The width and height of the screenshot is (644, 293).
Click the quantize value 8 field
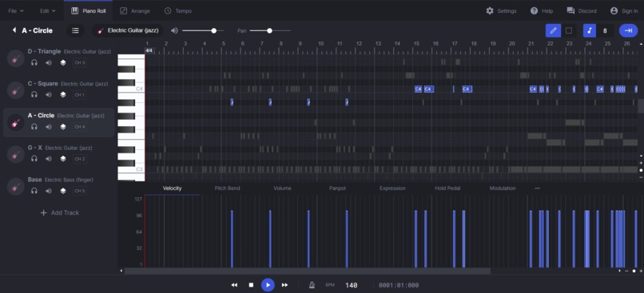pos(605,30)
